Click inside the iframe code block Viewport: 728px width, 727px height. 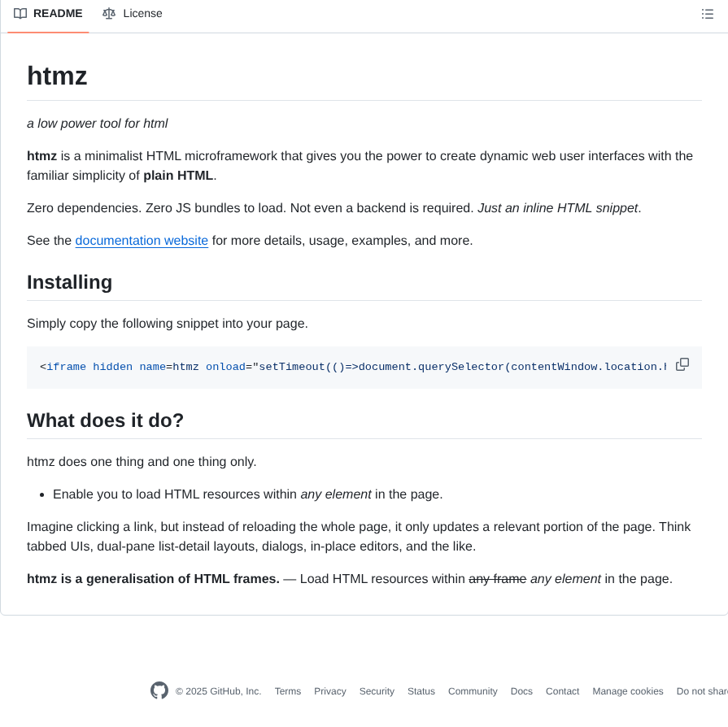(x=325, y=366)
